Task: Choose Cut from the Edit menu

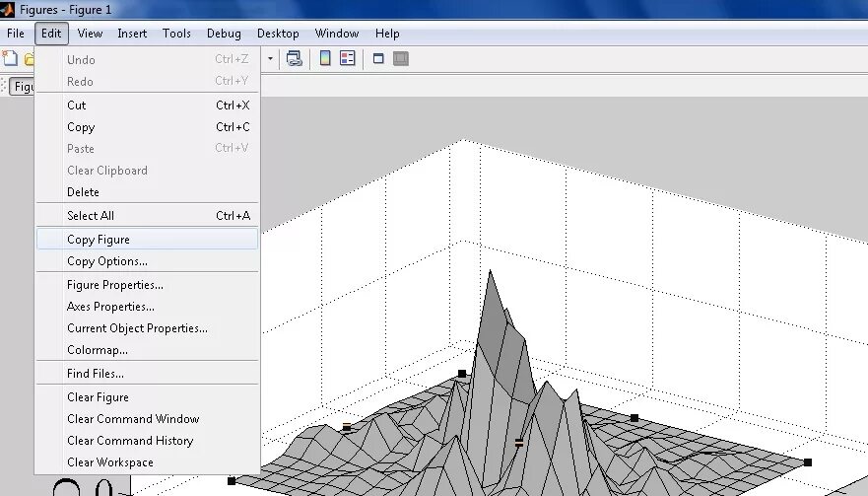Action: [147, 106]
